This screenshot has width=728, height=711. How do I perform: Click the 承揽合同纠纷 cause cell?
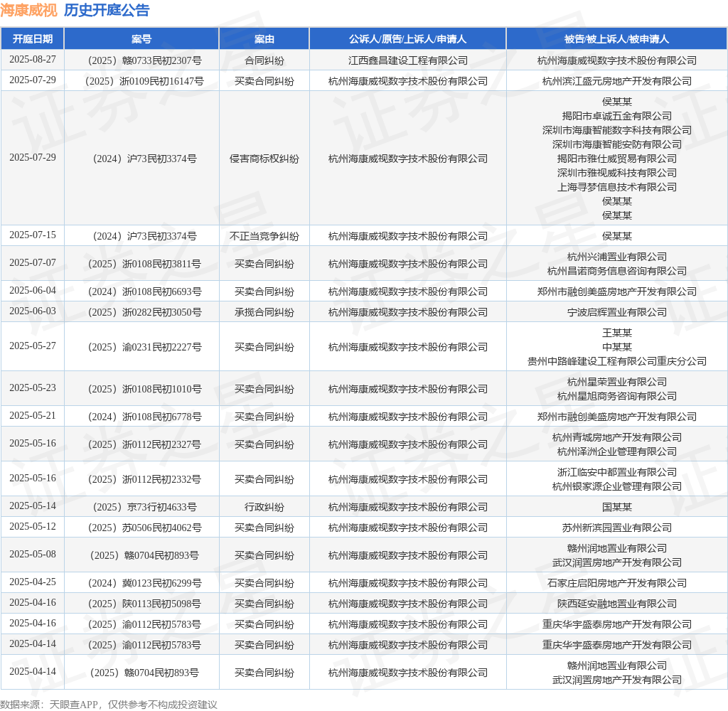click(x=264, y=313)
